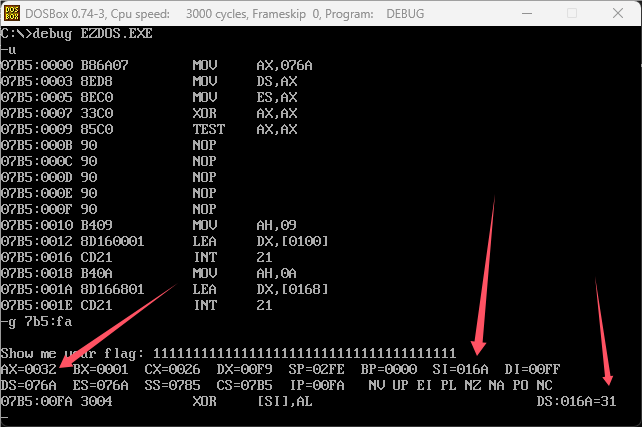
Task: Click the DOSBox icon in title bar
Action: (11, 13)
